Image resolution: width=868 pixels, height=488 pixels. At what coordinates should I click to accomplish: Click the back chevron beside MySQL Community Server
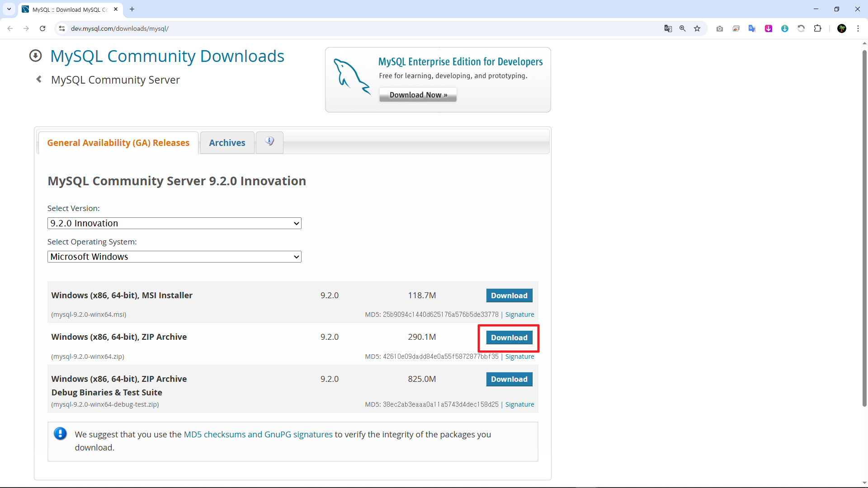click(39, 80)
